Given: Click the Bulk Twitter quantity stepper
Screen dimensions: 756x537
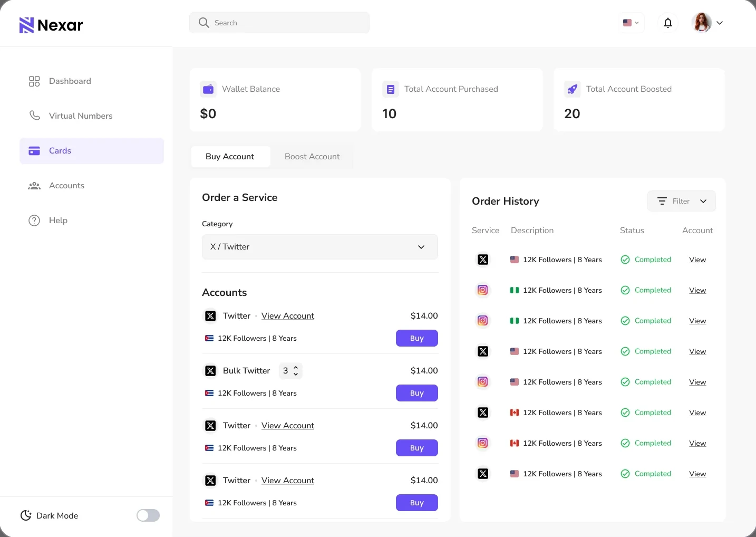Looking at the screenshot, I should [290, 371].
